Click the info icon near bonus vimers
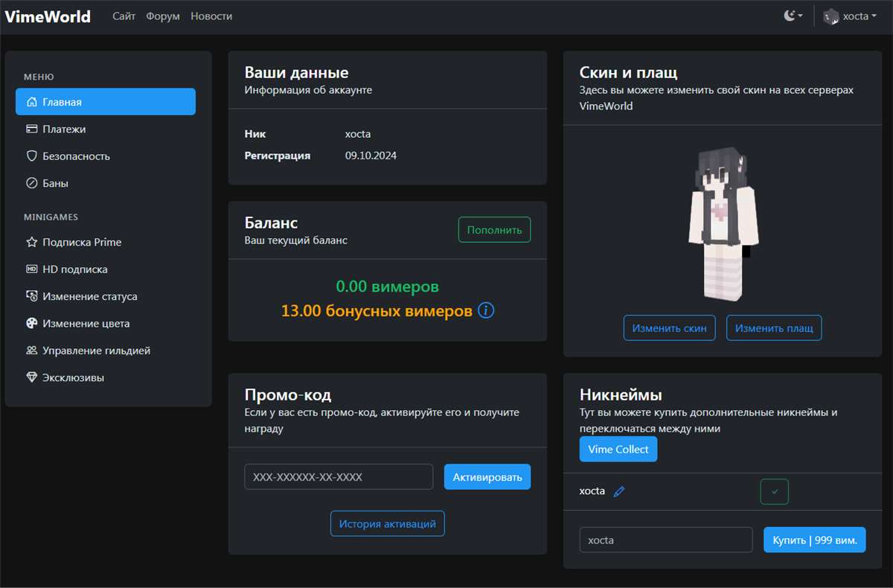Screen dimensions: 893x588 486,310
